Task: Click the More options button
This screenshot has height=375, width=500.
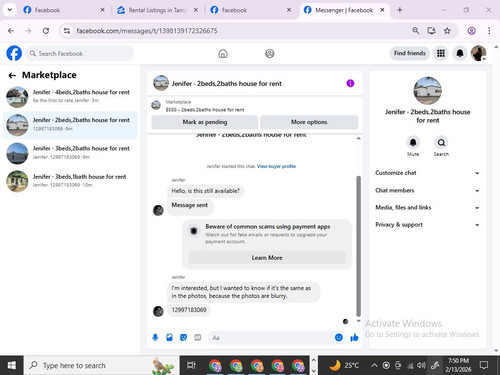Action: click(309, 122)
